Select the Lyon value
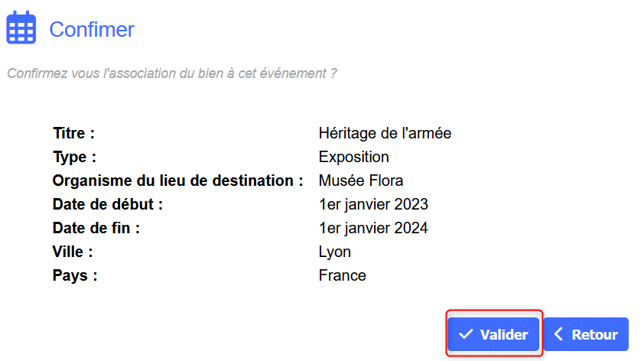Viewport: 644px width, 361px height. [x=334, y=252]
